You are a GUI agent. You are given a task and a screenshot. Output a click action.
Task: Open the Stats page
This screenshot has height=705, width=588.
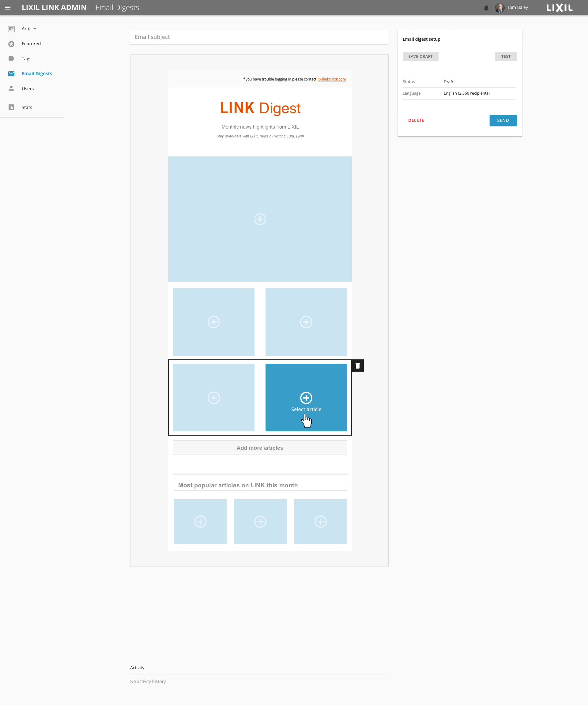27,107
